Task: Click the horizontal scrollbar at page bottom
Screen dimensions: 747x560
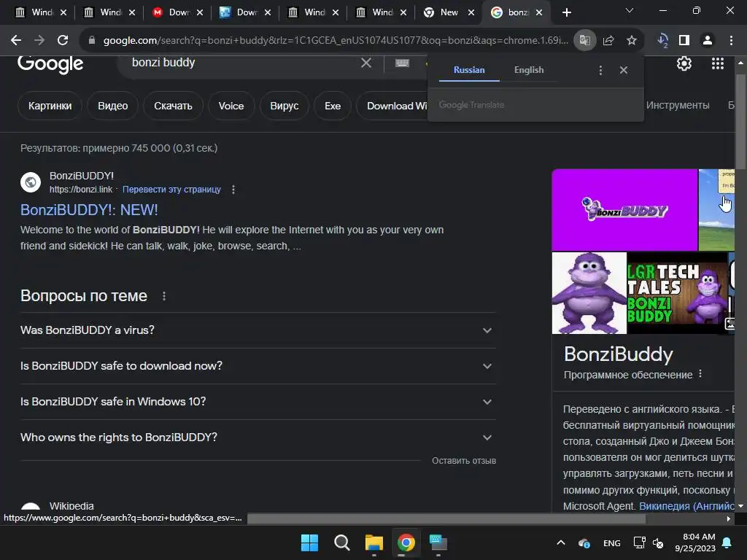Action: pyautogui.click(x=446, y=519)
